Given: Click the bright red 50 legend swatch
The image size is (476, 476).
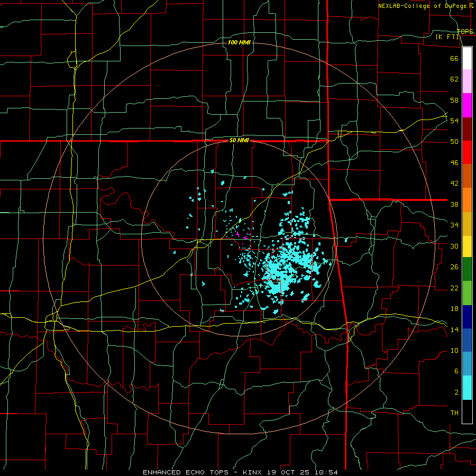Looking at the screenshot, I should 467,152.
